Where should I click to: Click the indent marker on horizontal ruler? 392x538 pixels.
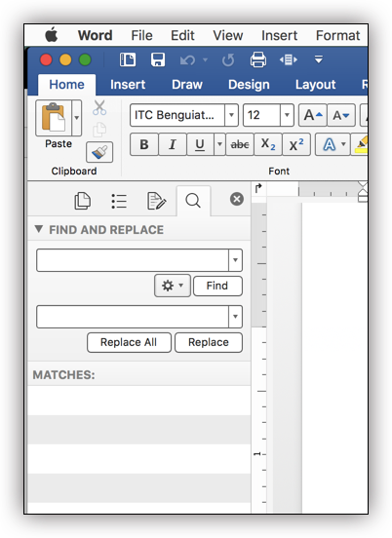click(x=363, y=191)
